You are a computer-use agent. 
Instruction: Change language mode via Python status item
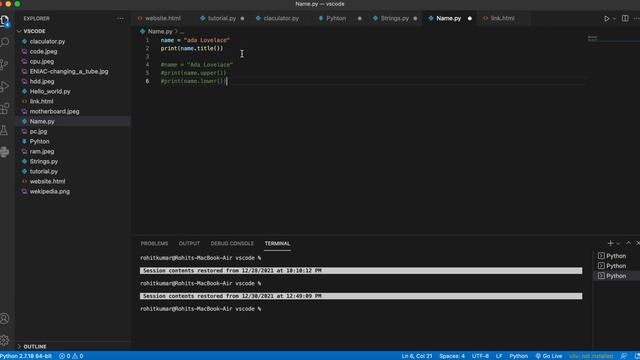point(518,356)
